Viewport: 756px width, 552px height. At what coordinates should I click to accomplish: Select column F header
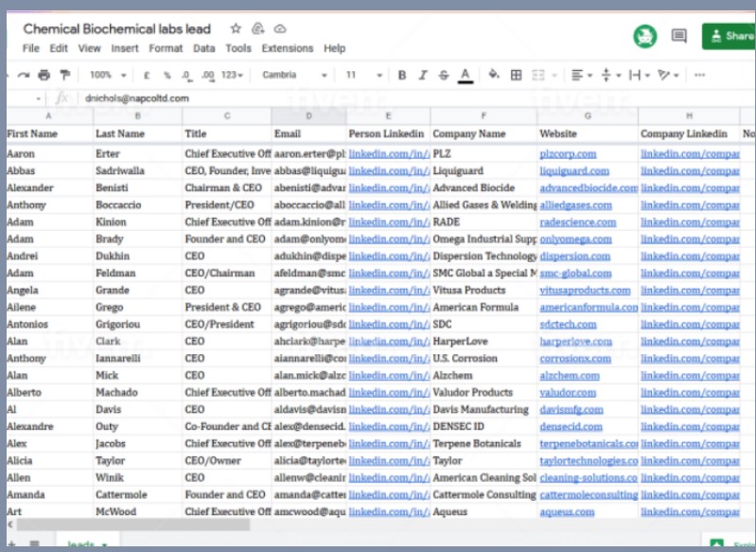[x=483, y=116]
